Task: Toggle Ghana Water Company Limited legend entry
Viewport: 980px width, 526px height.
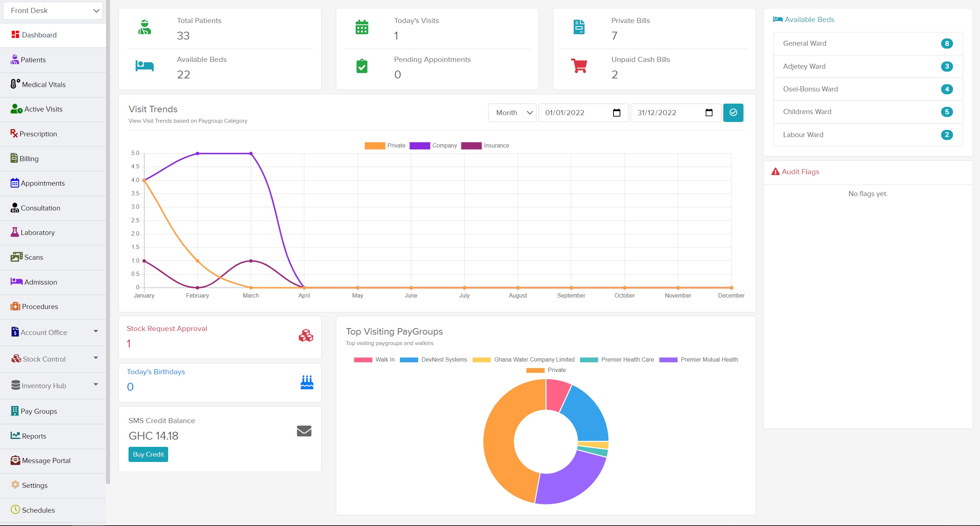Action: pos(523,359)
